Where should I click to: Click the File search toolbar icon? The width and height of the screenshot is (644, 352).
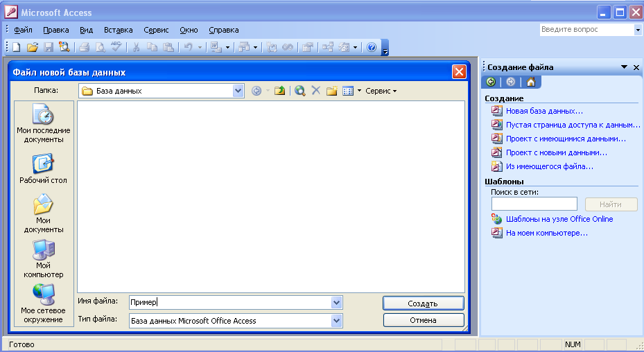(64, 48)
